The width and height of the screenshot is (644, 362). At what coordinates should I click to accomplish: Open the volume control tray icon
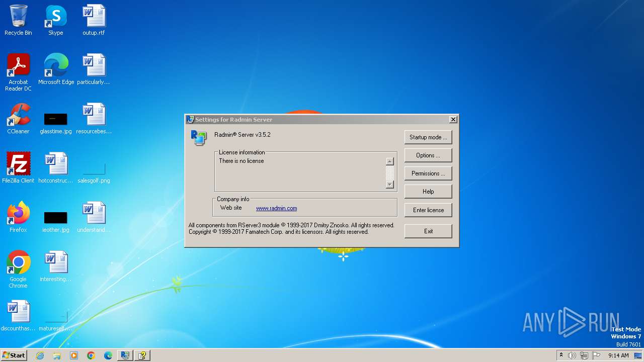point(572,355)
